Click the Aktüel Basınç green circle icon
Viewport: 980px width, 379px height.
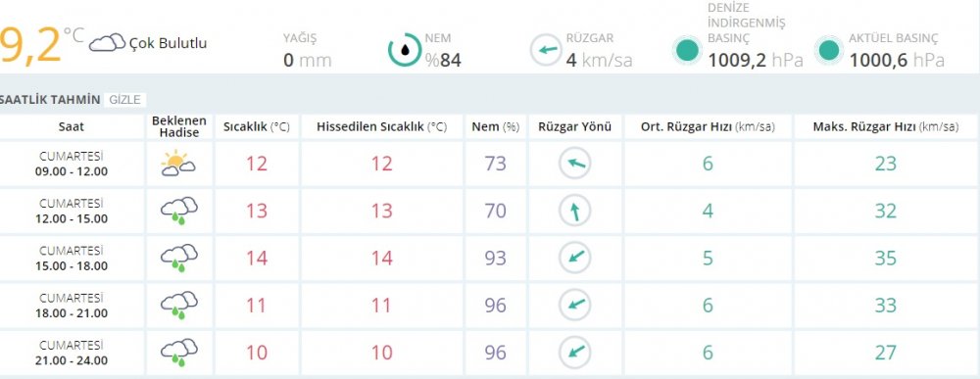click(829, 50)
